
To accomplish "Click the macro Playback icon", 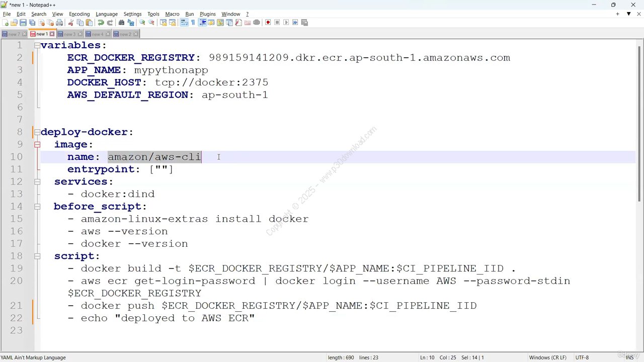I will 286,22.
